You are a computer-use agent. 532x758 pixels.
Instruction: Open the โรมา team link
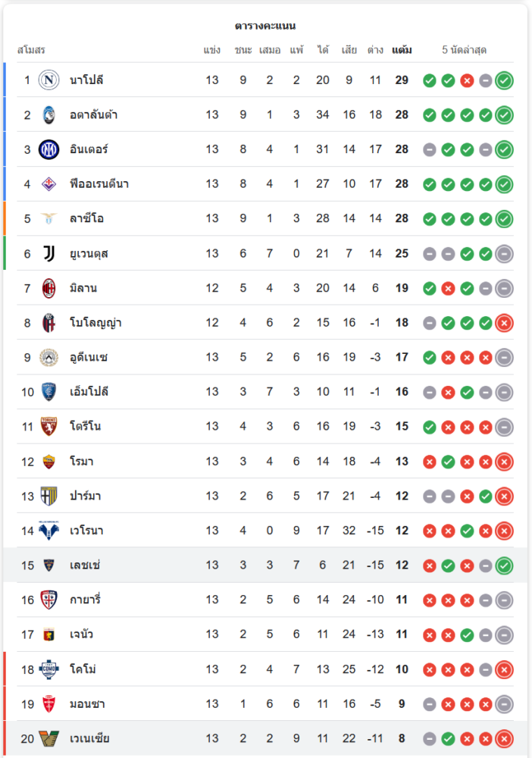(x=81, y=462)
